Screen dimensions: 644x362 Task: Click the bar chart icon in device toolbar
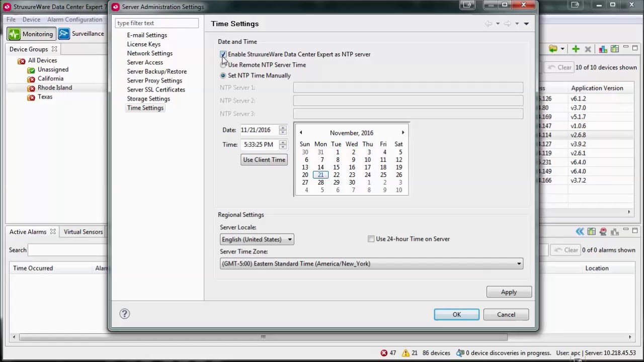point(603,49)
